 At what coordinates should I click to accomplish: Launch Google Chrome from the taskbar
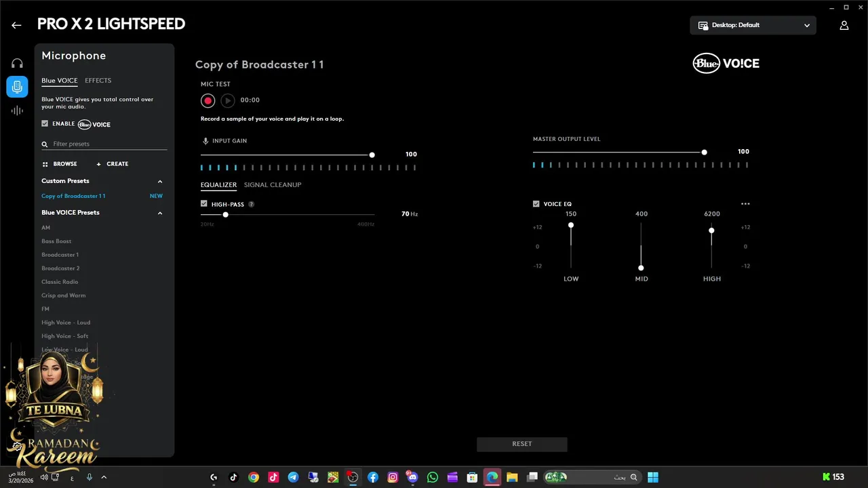click(253, 477)
